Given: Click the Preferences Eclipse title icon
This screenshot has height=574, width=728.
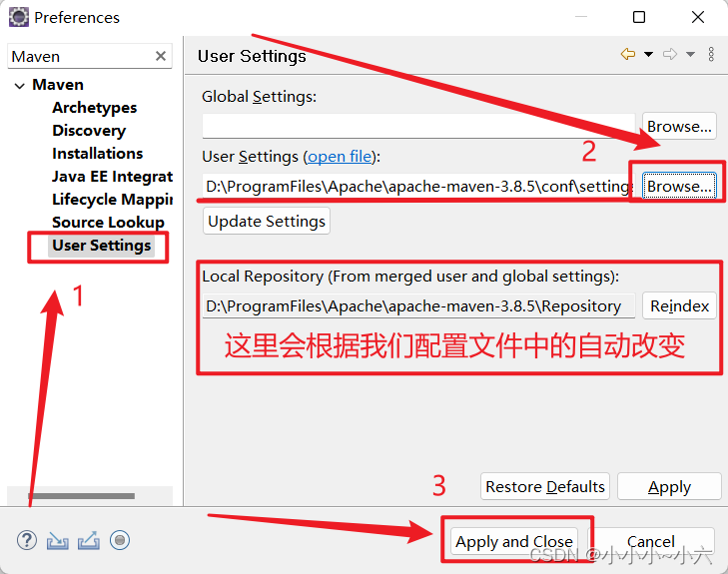Looking at the screenshot, I should tap(19, 17).
